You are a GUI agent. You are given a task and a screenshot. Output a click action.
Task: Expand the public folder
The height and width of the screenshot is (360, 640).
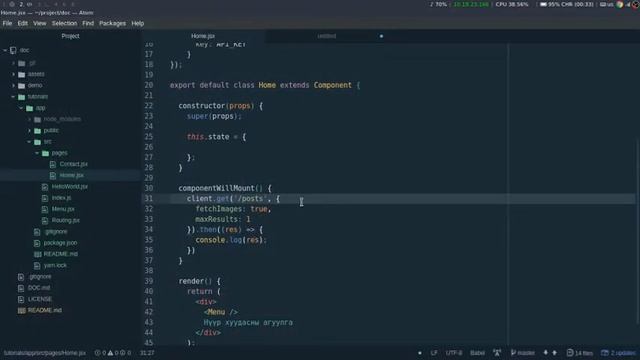pos(29,131)
